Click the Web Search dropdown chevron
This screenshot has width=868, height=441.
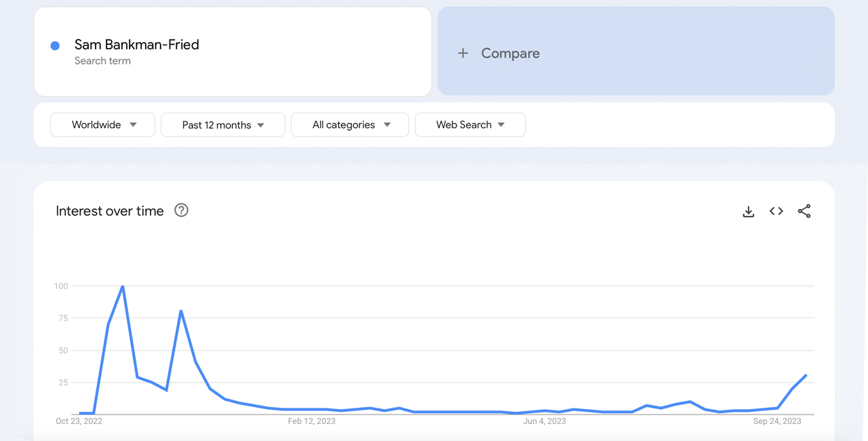(x=500, y=125)
